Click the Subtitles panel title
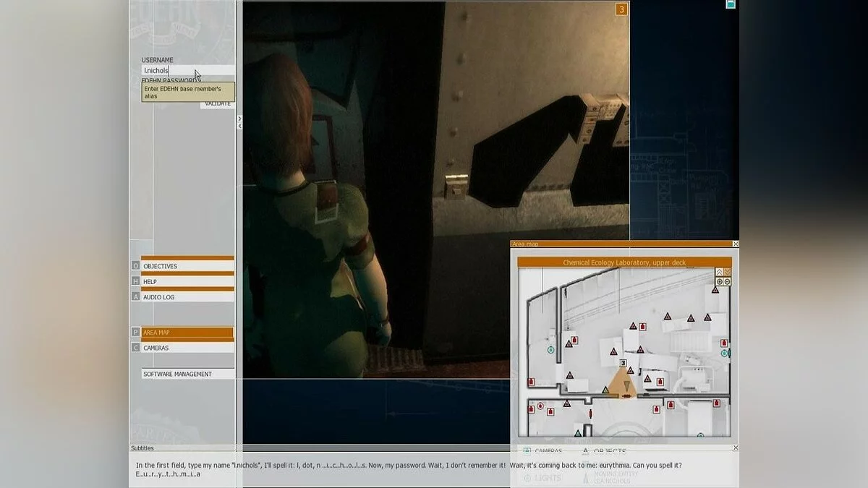The height and width of the screenshot is (488, 868). (x=142, y=448)
